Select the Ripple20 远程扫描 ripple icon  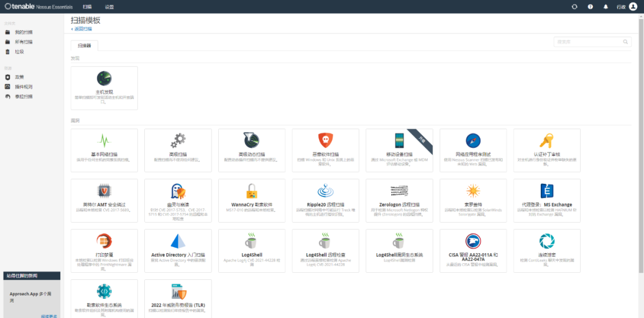(326, 191)
